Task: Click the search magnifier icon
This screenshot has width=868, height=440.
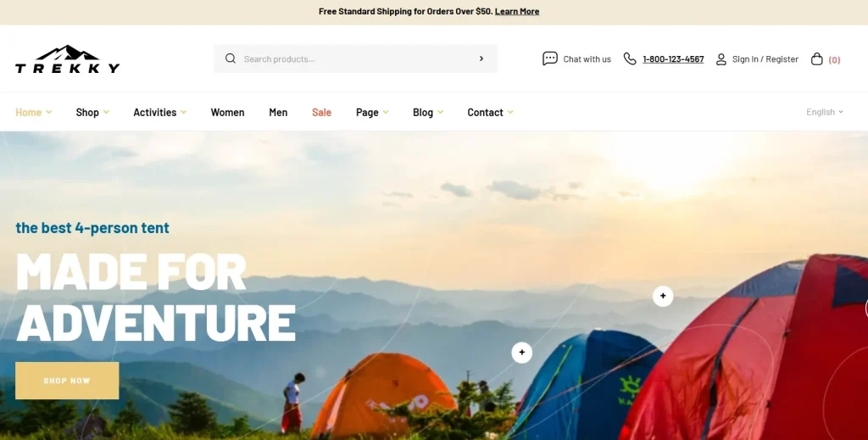Action: [x=231, y=58]
